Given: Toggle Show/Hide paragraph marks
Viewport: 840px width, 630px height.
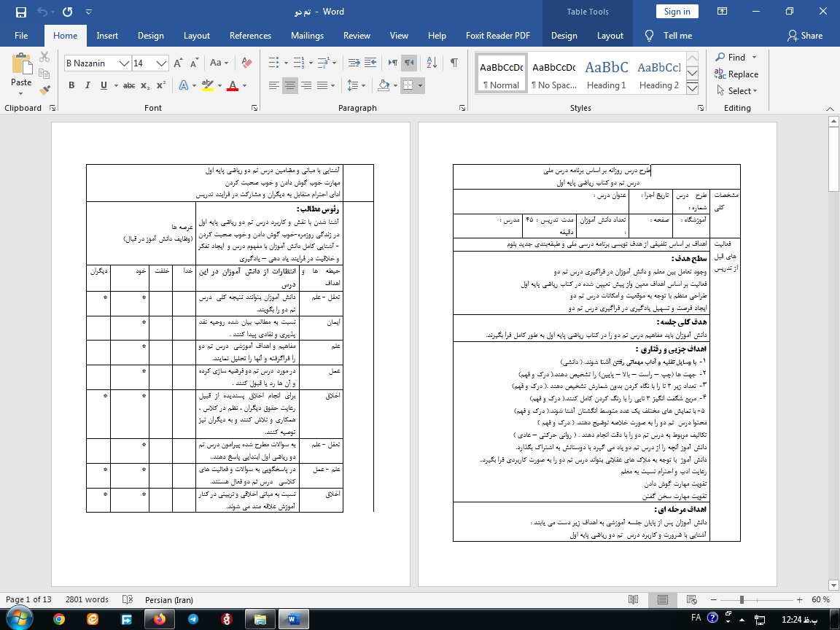Looking at the screenshot, I should [x=454, y=63].
